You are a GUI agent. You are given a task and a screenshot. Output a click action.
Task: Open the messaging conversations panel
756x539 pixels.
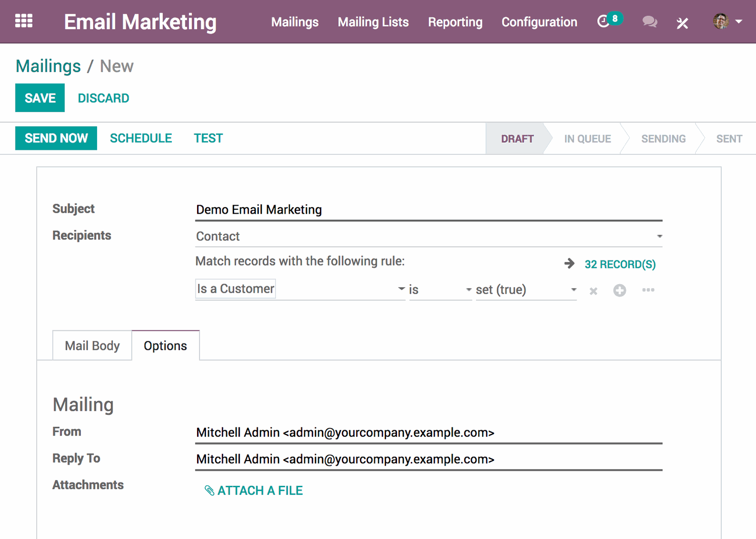[x=649, y=22]
